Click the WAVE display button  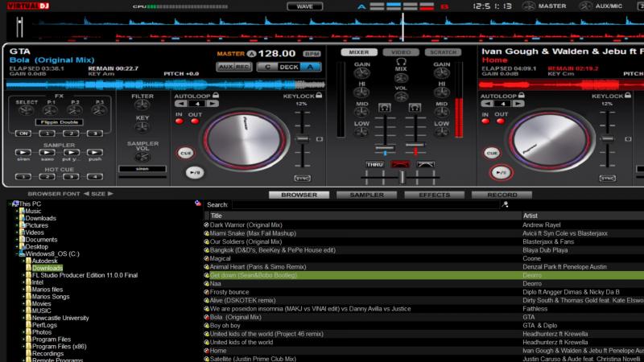click(305, 6)
